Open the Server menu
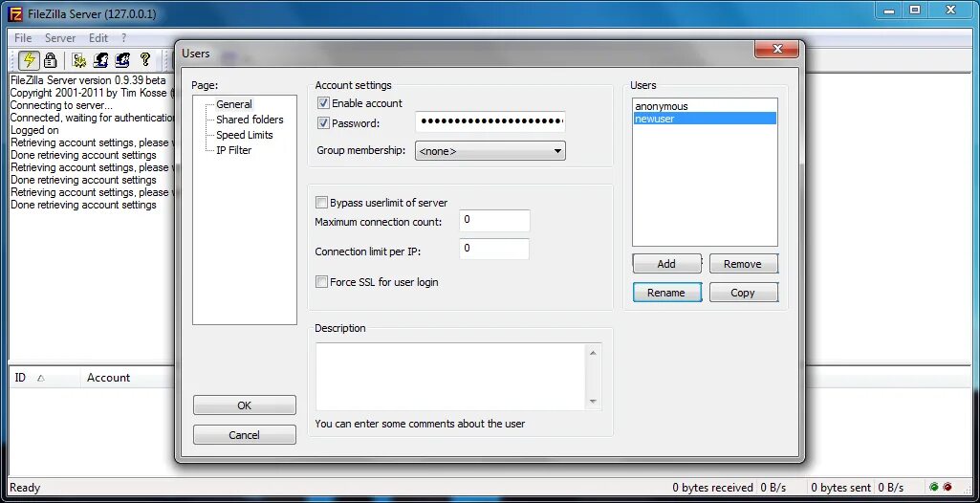Viewport: 980px width, 503px height. pyautogui.click(x=60, y=38)
